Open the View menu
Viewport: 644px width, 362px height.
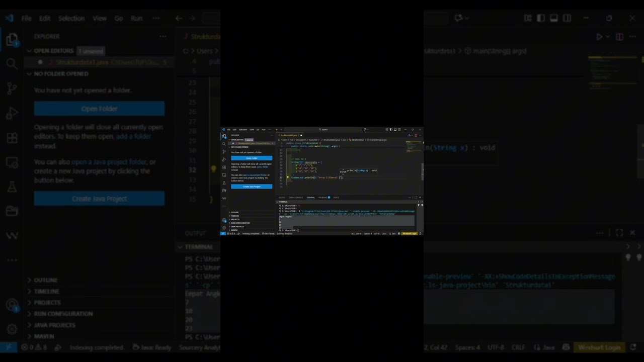click(x=252, y=130)
